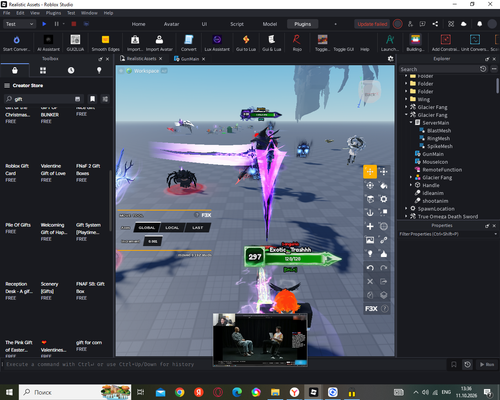500x400 pixels.
Task: Expand the Wing folder
Action: (x=406, y=99)
